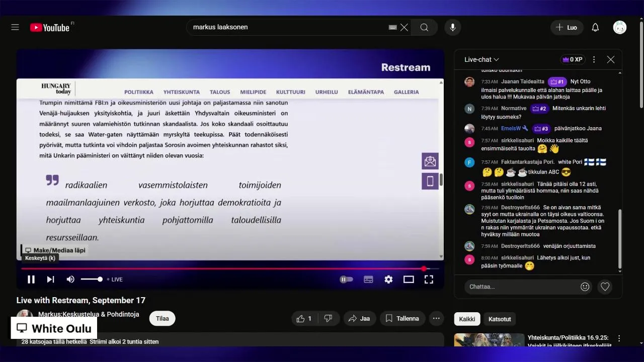This screenshot has width=644, height=362.
Task: Click the magnifier search button
Action: pos(424,27)
